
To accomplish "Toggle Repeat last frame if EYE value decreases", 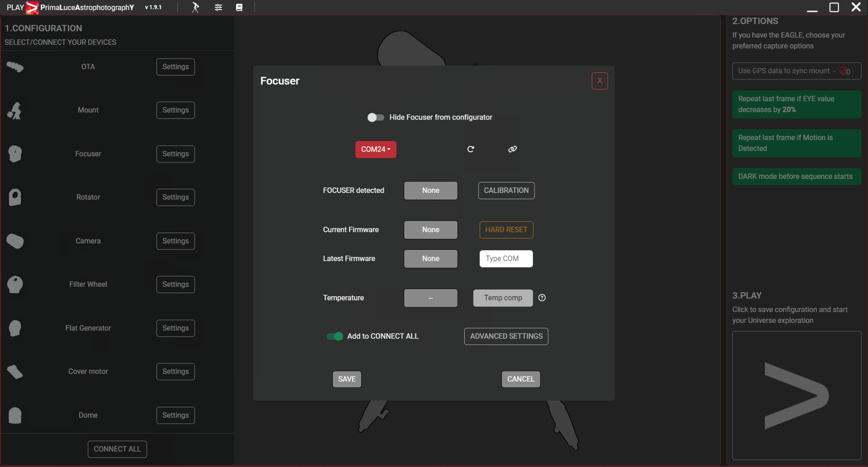I will click(x=797, y=104).
